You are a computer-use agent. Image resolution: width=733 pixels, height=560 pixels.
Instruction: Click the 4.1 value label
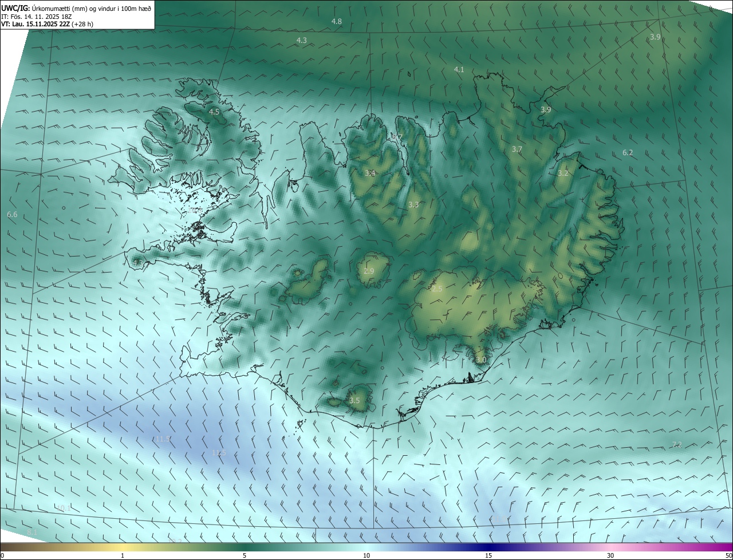(459, 69)
